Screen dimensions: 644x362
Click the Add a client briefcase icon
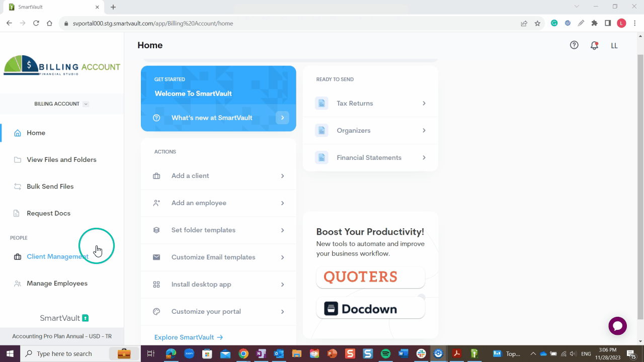click(x=156, y=176)
